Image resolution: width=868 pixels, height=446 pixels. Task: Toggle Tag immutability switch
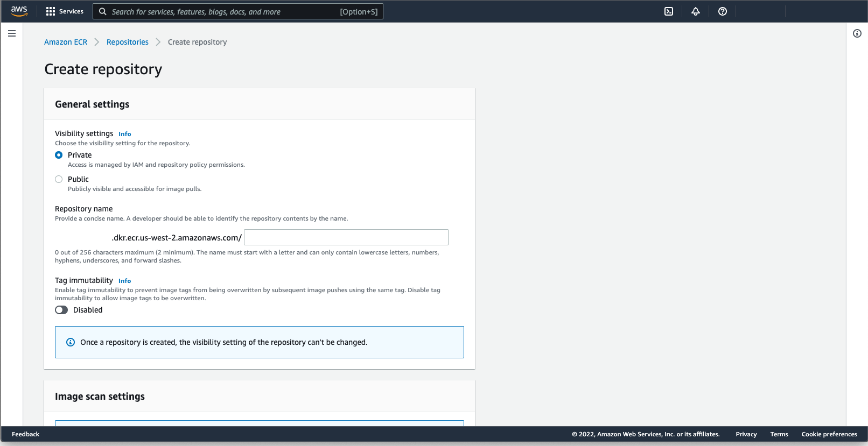[x=61, y=310]
